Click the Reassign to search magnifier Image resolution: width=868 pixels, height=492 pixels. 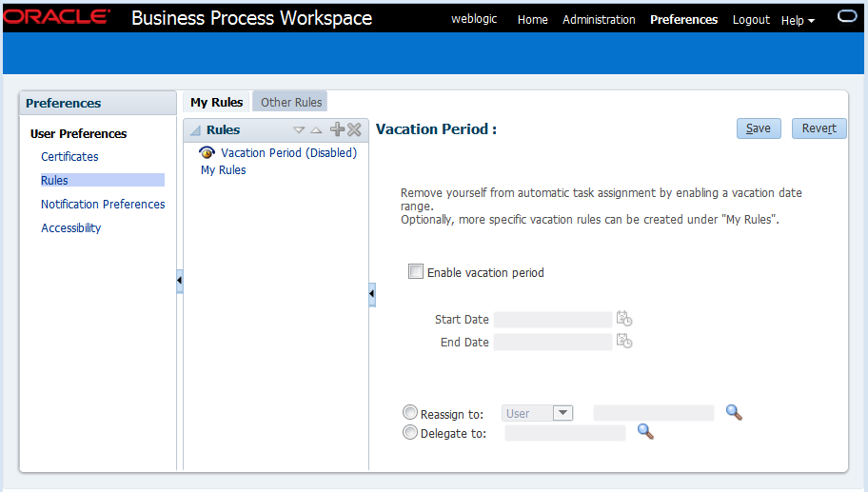pos(734,412)
